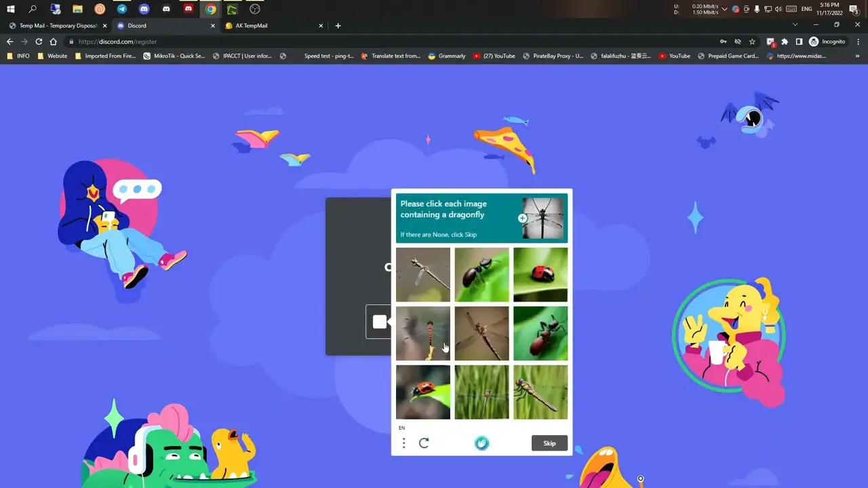Open the saved passwords key icon

pyautogui.click(x=724, y=41)
